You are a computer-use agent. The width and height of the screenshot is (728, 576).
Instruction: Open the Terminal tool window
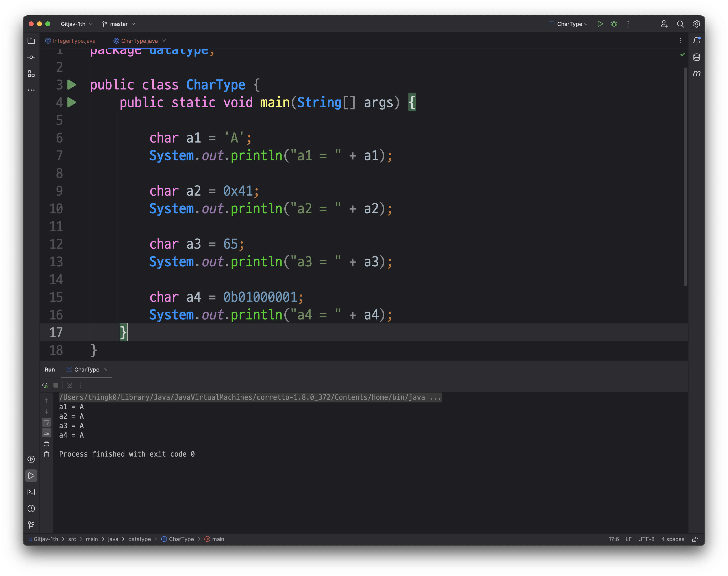pyautogui.click(x=31, y=492)
